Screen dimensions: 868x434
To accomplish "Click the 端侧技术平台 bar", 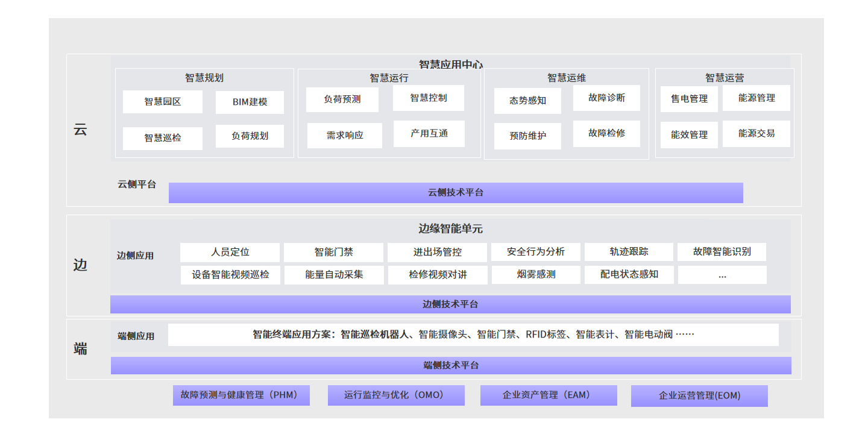I will [450, 365].
